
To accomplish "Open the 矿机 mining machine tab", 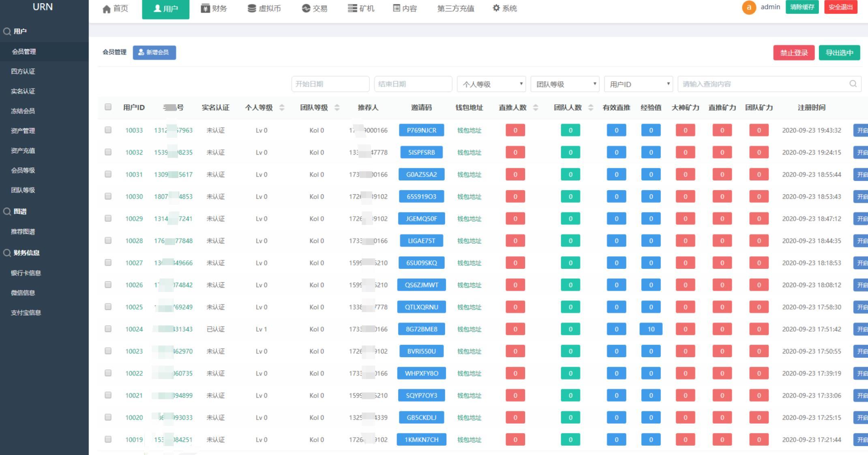I will [361, 9].
